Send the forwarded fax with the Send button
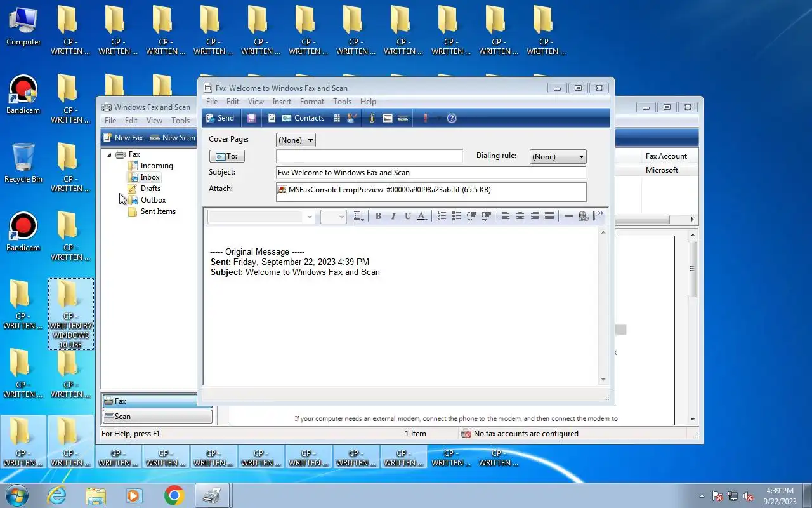This screenshot has height=508, width=812. (220, 118)
